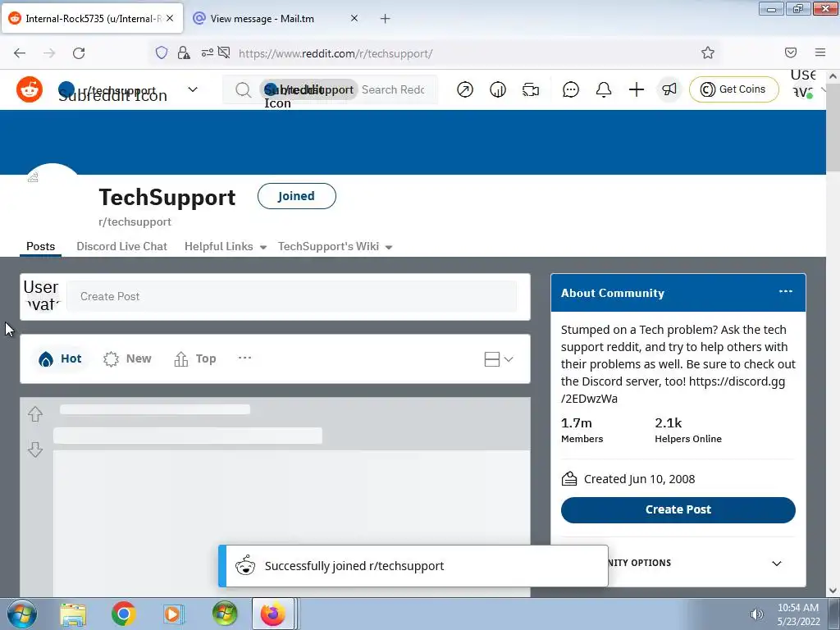
Task: Open Windows Media Player from the taskbar
Action: (x=174, y=614)
